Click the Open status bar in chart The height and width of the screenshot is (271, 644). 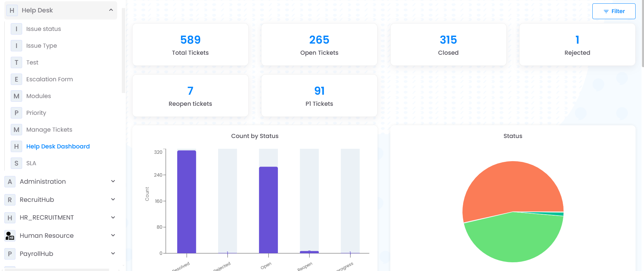pos(268,210)
